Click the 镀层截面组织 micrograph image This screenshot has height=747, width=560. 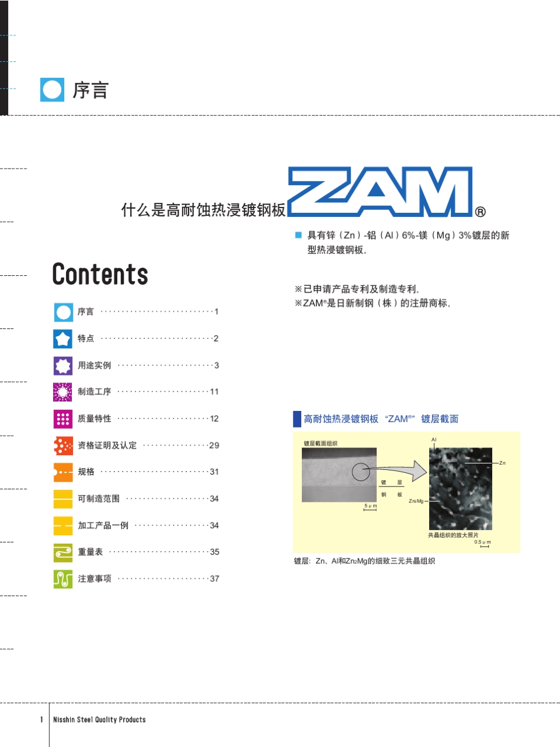tap(339, 475)
